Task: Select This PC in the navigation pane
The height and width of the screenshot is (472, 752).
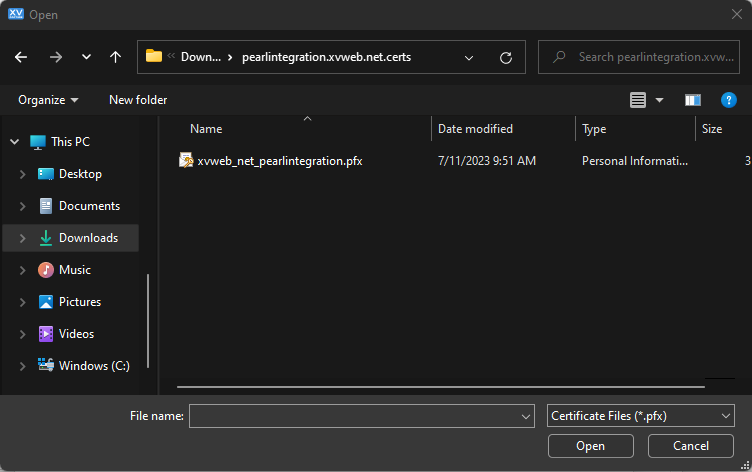Action: click(x=70, y=142)
